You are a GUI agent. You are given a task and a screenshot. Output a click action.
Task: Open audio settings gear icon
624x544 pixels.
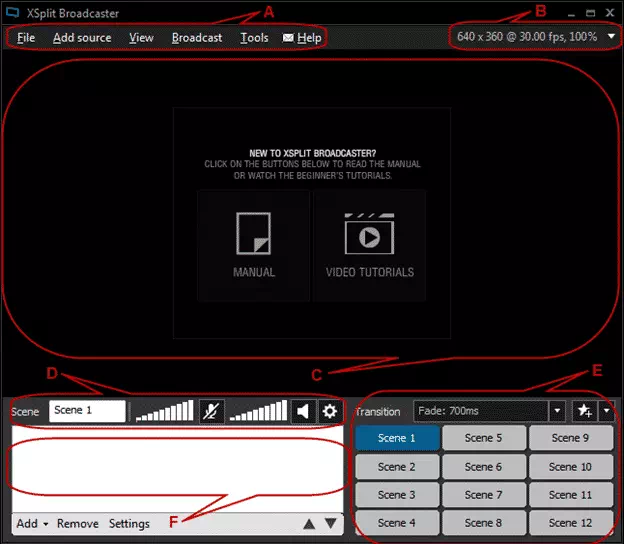pos(330,411)
